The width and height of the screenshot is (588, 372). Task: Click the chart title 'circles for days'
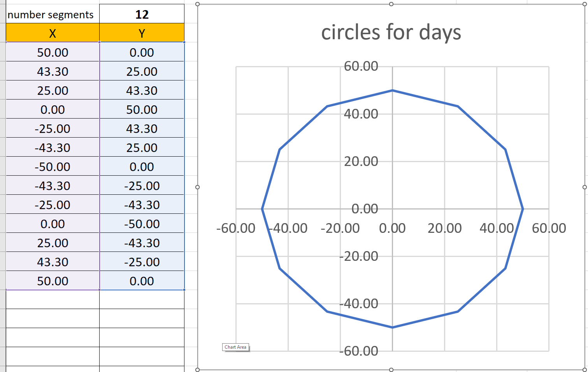click(x=391, y=32)
